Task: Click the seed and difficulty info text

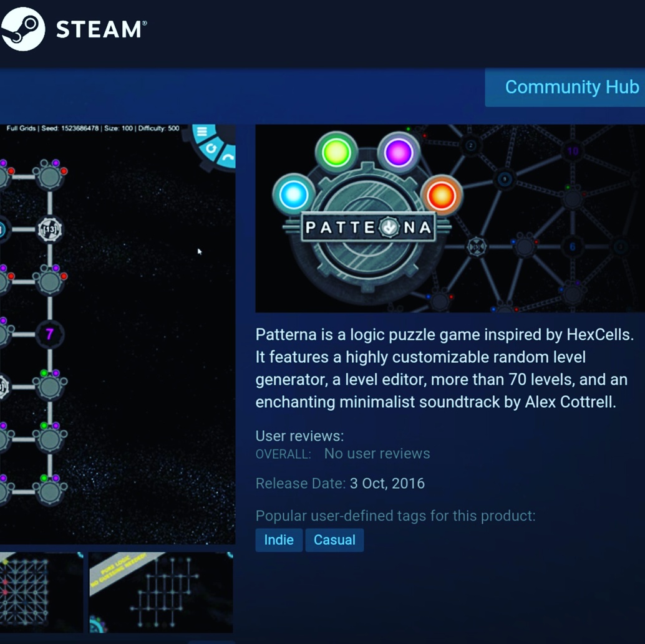Action: [93, 128]
